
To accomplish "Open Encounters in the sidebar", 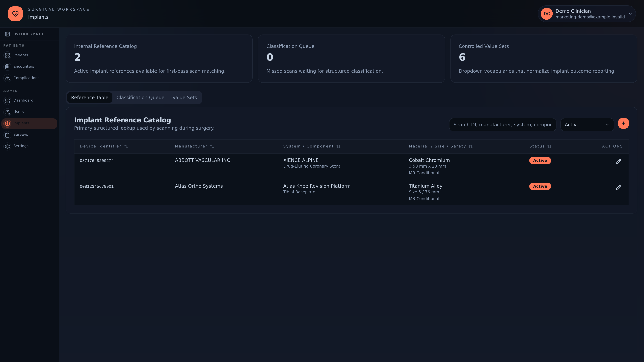I will tap(30, 67).
